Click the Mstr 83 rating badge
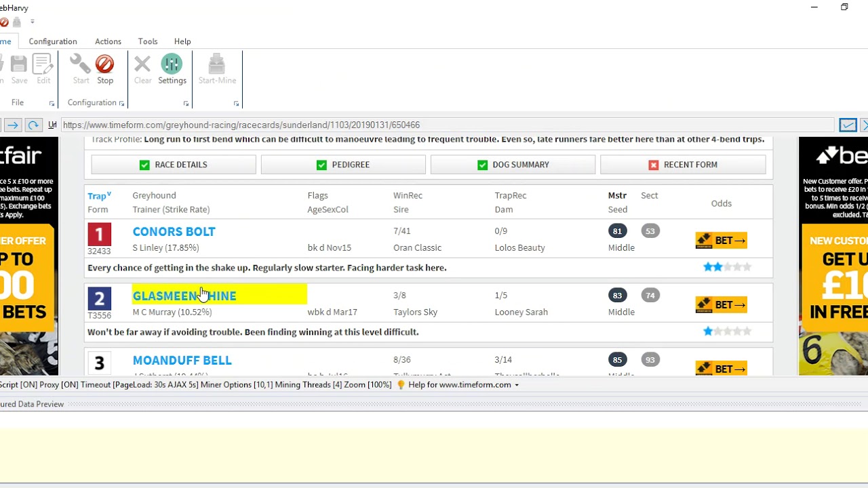 point(617,296)
